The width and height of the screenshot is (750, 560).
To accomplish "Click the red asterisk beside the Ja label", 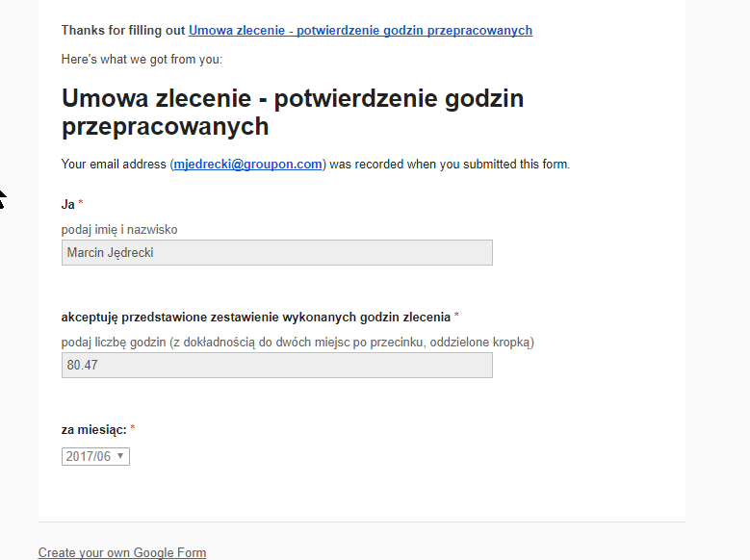I will (x=81, y=204).
